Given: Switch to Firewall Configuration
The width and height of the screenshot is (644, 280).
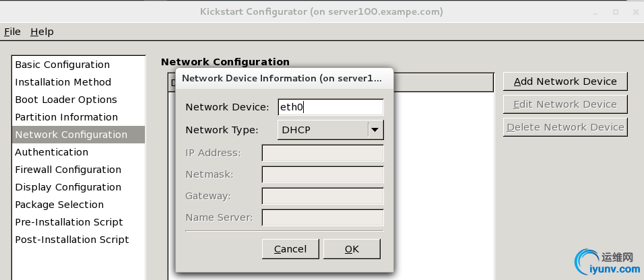Looking at the screenshot, I should 68,170.
